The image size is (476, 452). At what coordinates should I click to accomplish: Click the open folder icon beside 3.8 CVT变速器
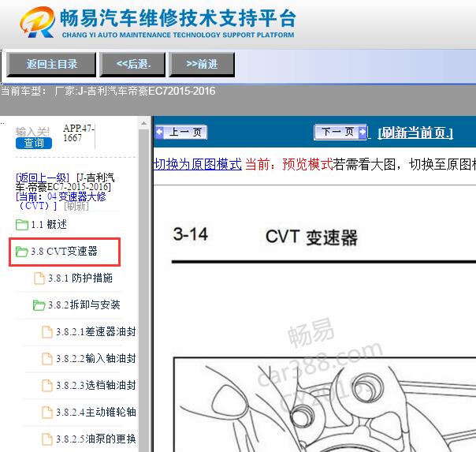point(22,252)
